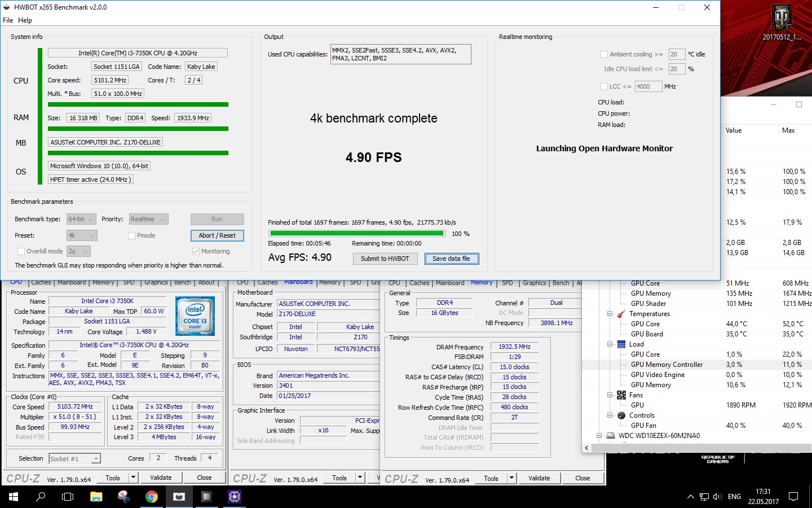Click the WDC hard drive icon
This screenshot has height=508, width=812.
coord(610,436)
